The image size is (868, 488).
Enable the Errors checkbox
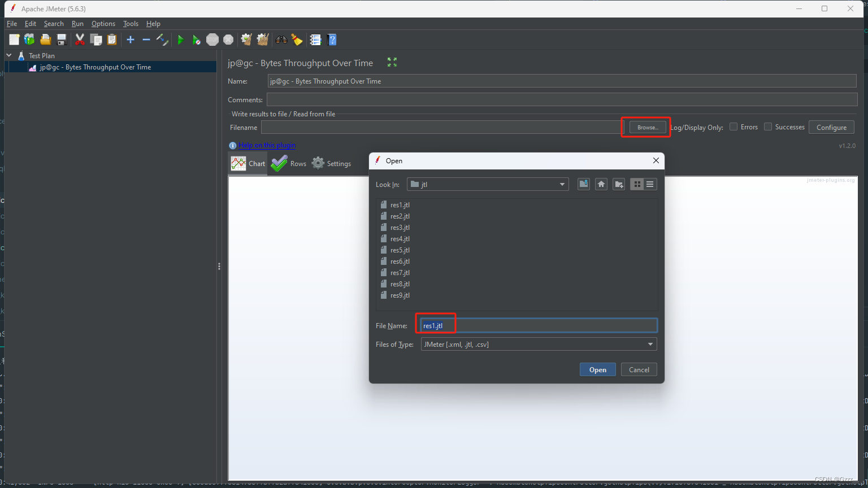tap(734, 127)
